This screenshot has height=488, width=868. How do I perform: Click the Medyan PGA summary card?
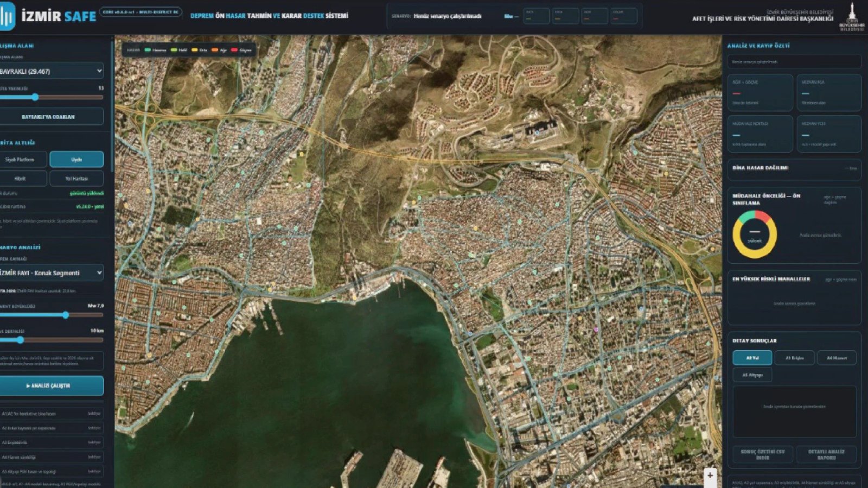click(x=829, y=93)
